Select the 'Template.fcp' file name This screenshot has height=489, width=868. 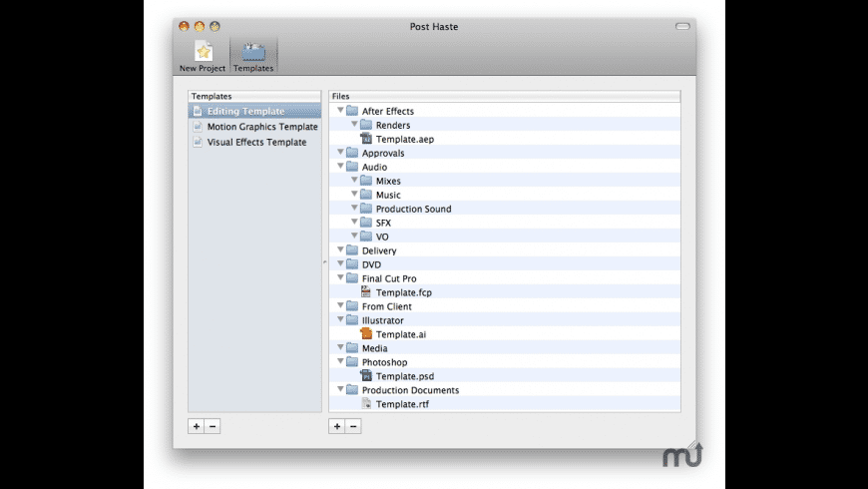[404, 292]
